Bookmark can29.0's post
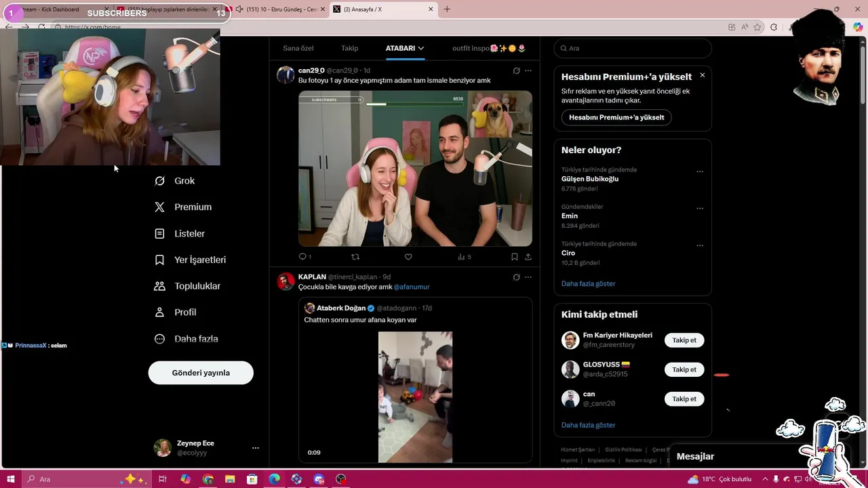868x488 pixels. (x=515, y=257)
